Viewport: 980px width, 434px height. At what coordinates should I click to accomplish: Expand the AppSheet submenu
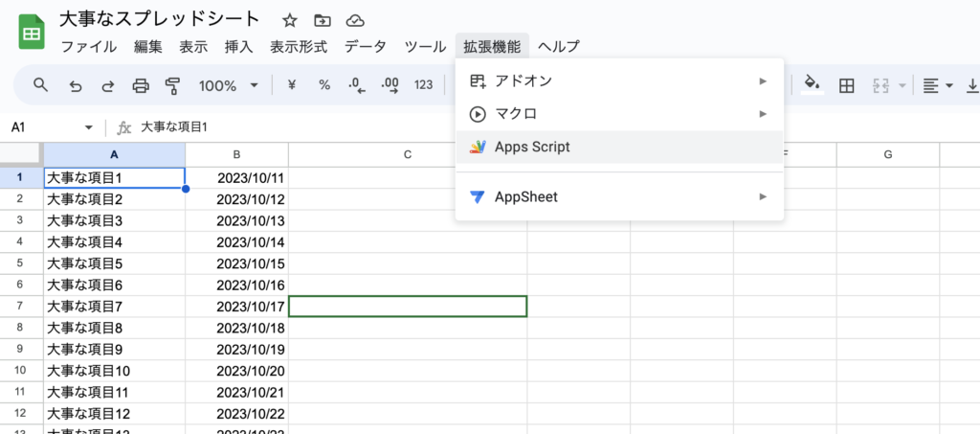pos(763,196)
